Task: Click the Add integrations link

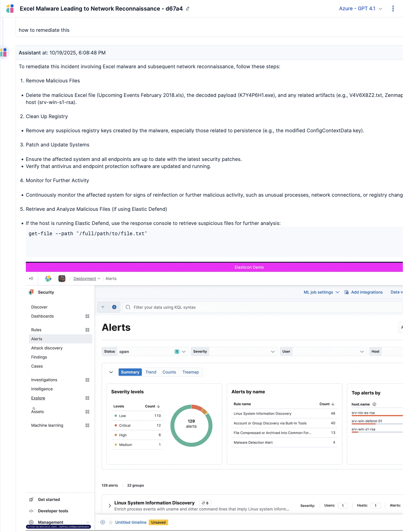Action: coord(367,292)
